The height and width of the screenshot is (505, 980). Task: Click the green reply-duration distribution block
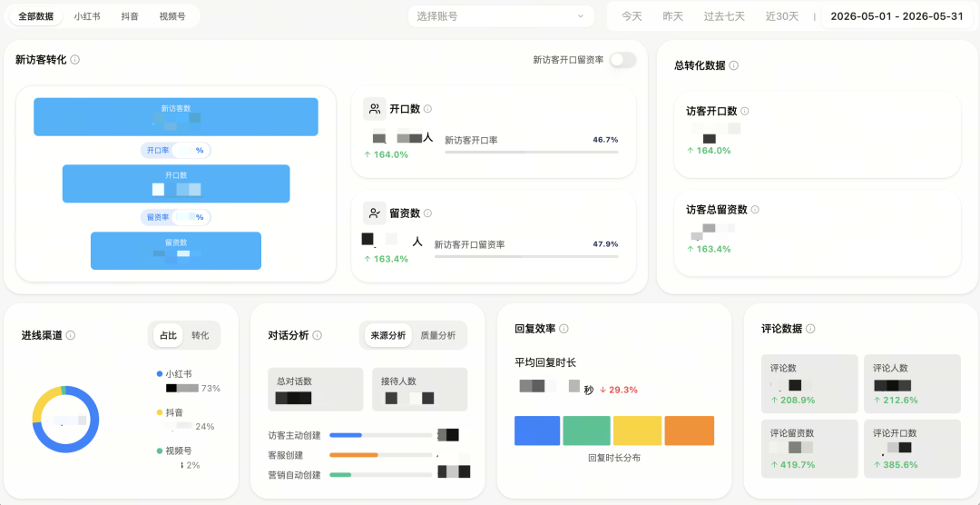pyautogui.click(x=586, y=431)
